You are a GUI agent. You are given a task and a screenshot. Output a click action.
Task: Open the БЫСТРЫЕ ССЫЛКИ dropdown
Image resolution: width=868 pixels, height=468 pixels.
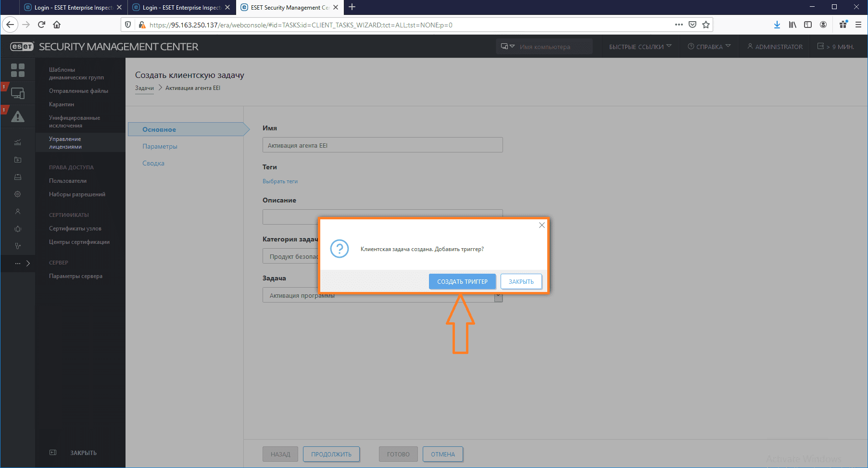coord(640,47)
